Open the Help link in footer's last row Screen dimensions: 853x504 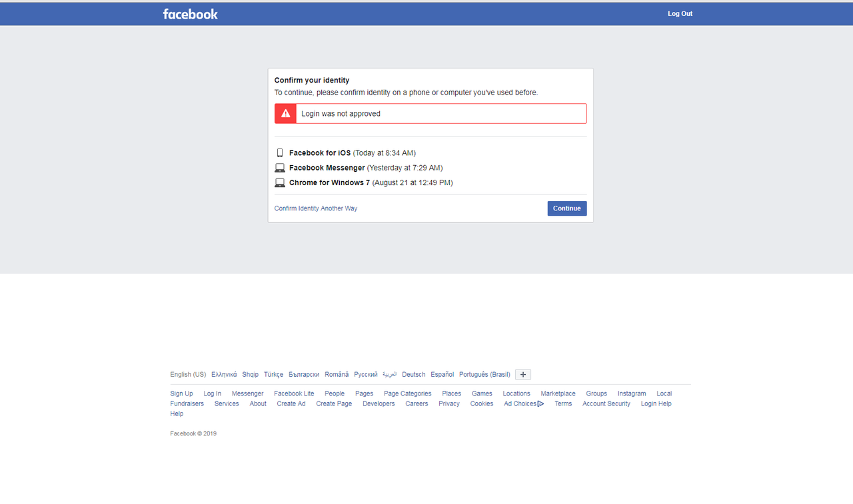point(177,414)
